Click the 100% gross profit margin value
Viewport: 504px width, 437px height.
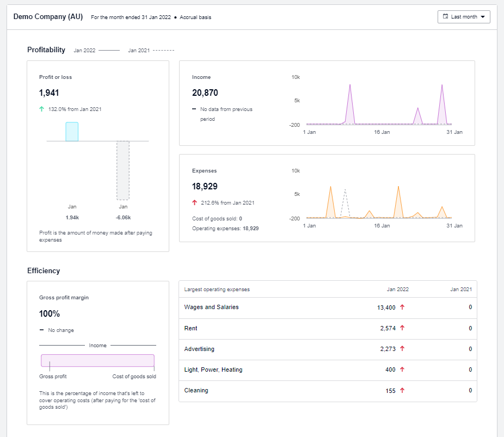coord(50,313)
